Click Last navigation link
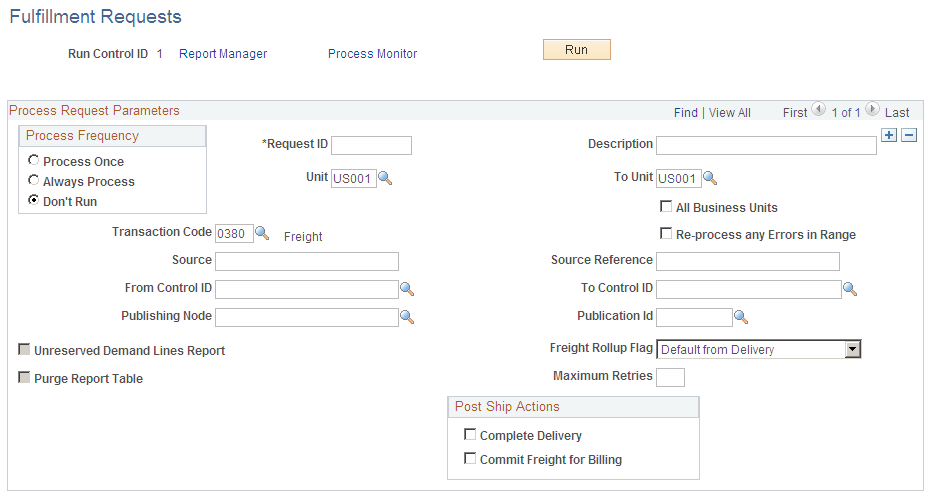Image resolution: width=932 pixels, height=500 pixels. 897,113
